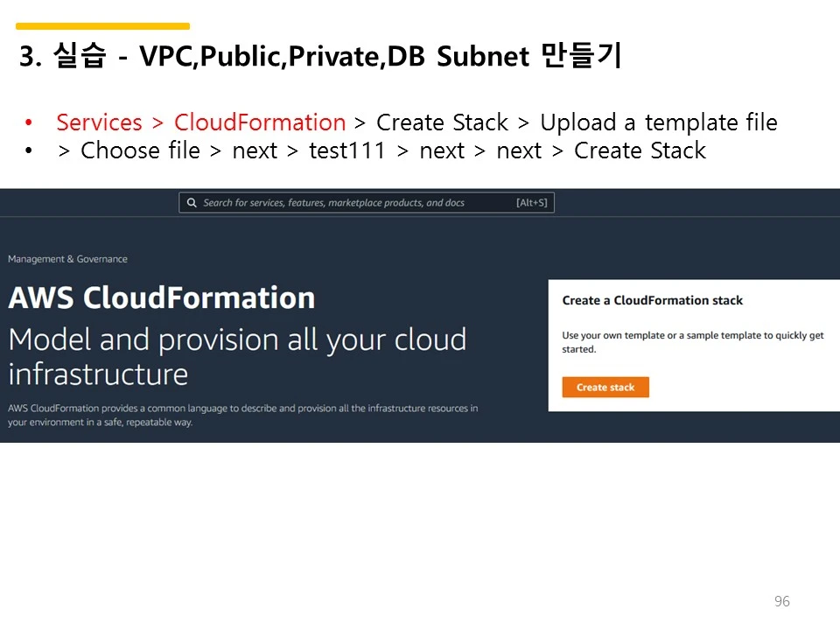Click the 'test111' text in instructions
The image size is (840, 630).
tap(346, 150)
